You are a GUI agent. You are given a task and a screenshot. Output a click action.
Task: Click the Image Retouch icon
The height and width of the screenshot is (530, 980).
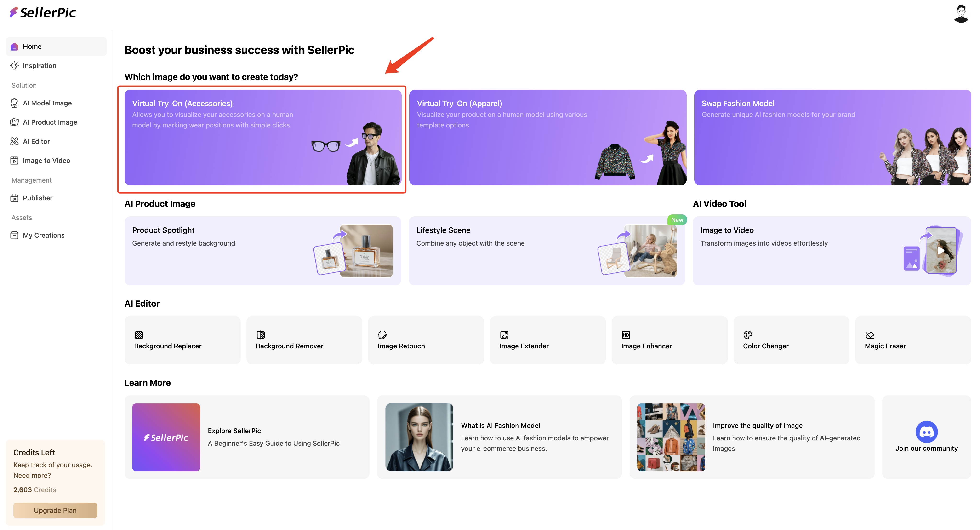point(382,335)
